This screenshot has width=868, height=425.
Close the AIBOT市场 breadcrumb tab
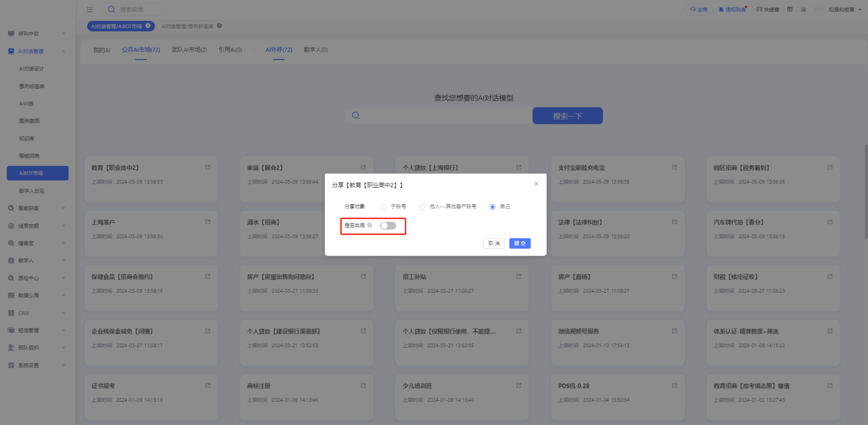pyautogui.click(x=148, y=26)
